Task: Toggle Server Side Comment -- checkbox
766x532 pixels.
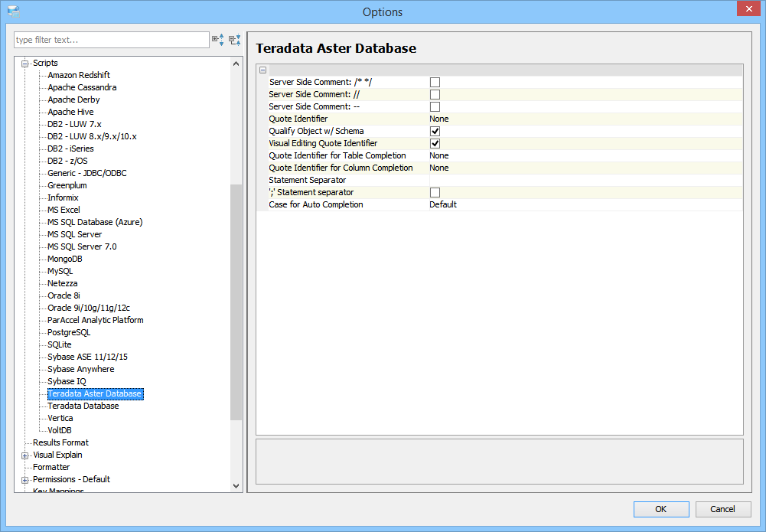Action: [435, 106]
